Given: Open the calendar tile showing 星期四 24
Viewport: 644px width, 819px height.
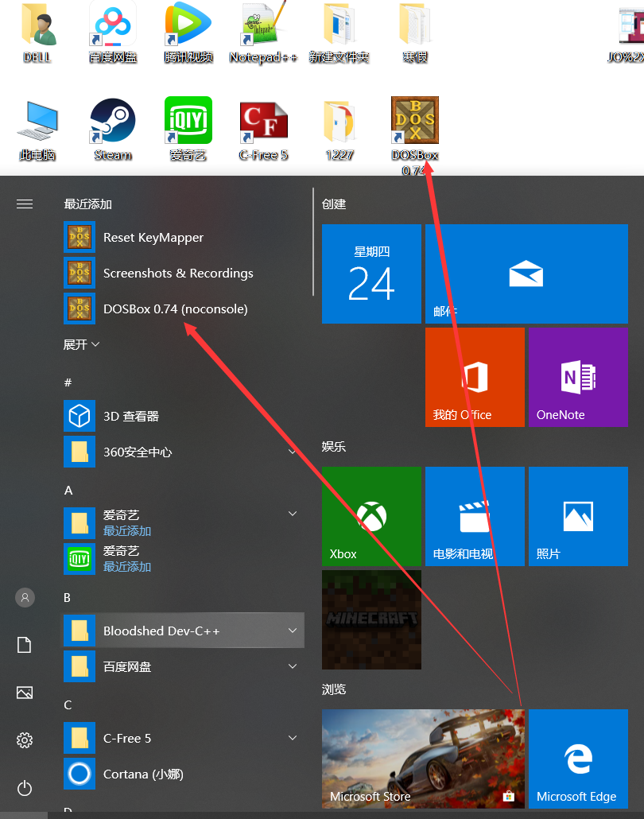Looking at the screenshot, I should pos(371,274).
